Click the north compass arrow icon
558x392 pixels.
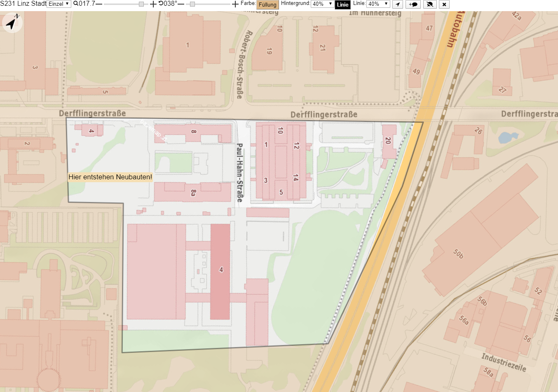tap(12, 23)
